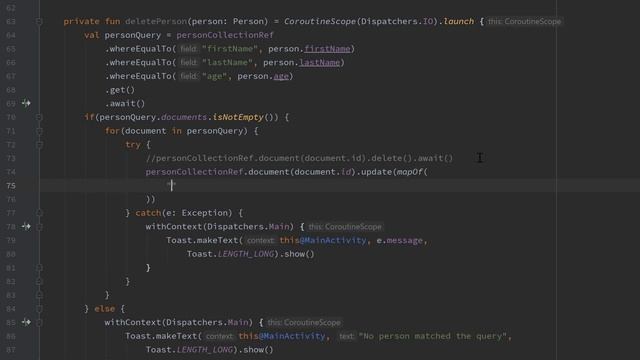The width and height of the screenshot is (640, 360).
Task: Collapse the if block fold marker on line 70
Action: pos(39,117)
